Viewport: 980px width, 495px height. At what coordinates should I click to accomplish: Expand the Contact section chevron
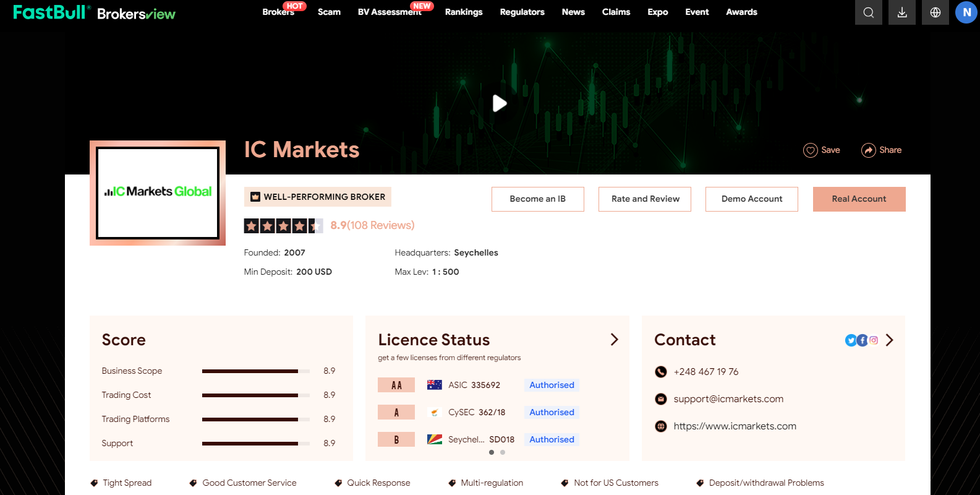pos(889,340)
